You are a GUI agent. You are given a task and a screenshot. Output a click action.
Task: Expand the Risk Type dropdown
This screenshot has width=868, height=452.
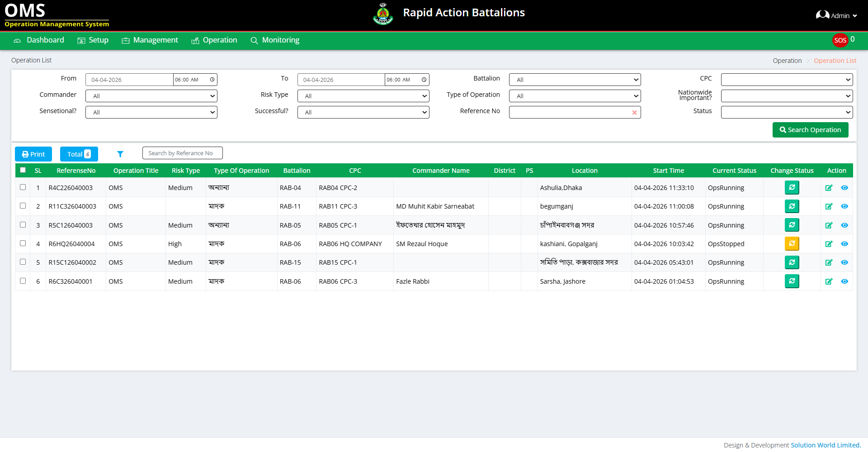(363, 96)
